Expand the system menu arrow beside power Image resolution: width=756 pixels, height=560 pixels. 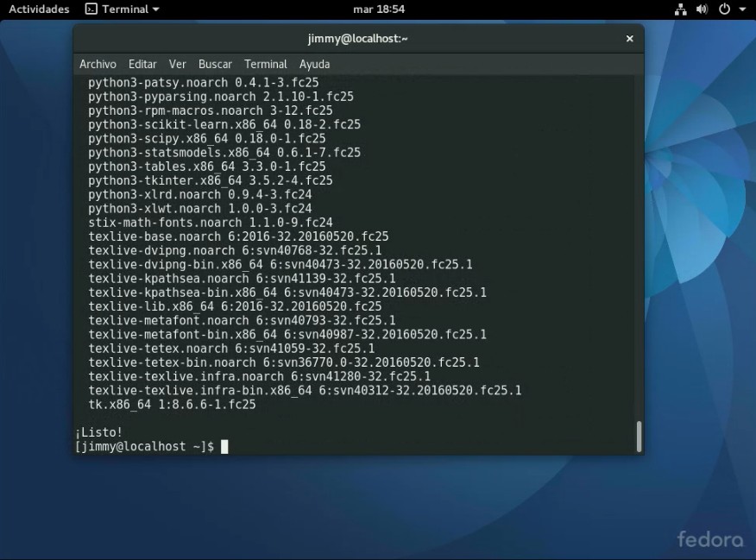(741, 9)
